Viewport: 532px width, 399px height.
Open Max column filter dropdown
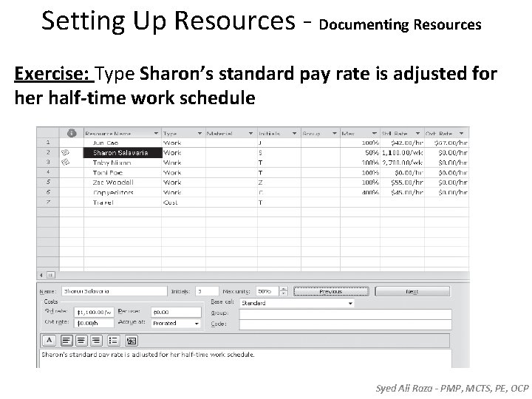tap(374, 133)
